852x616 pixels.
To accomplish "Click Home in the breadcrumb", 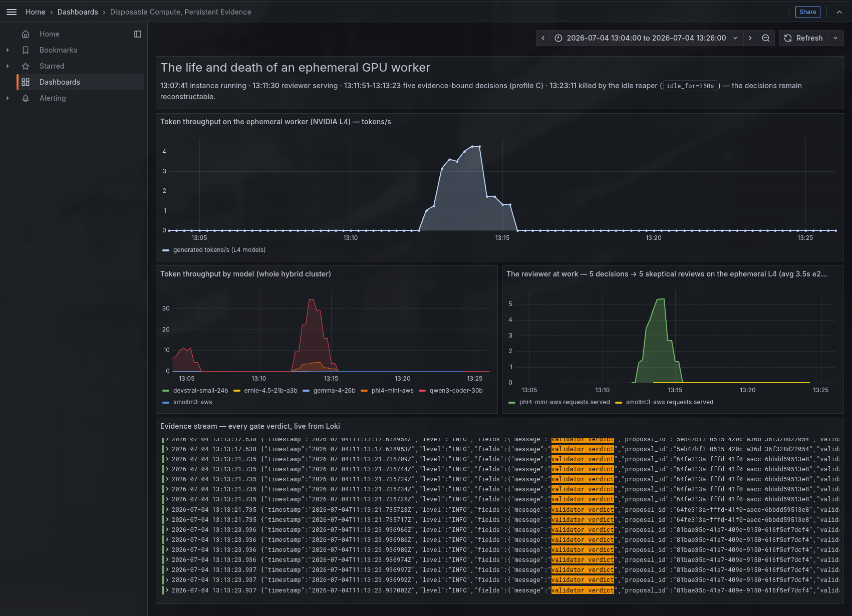I will pyautogui.click(x=35, y=12).
